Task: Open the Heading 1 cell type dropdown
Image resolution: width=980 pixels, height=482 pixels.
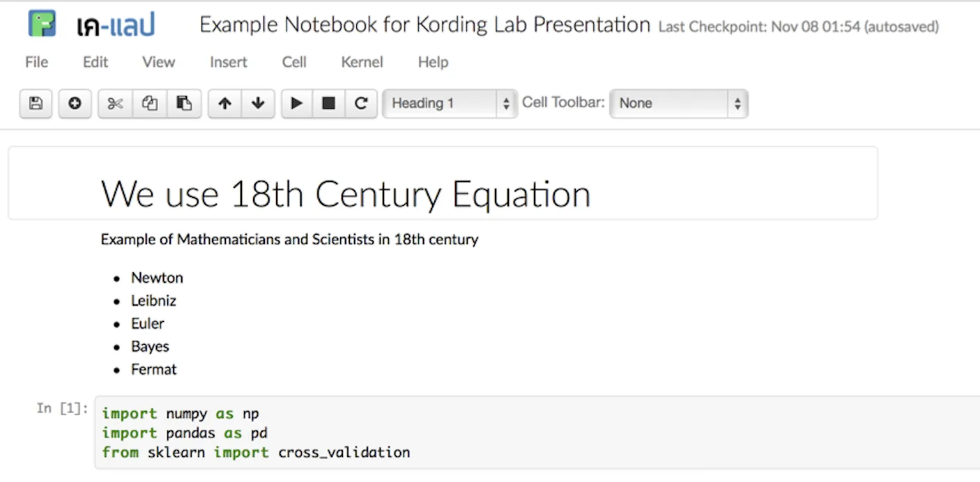Action: [450, 104]
